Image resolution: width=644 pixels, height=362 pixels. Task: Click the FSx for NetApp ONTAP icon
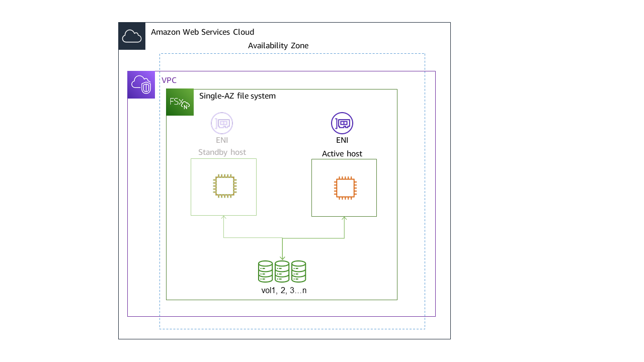click(x=180, y=102)
